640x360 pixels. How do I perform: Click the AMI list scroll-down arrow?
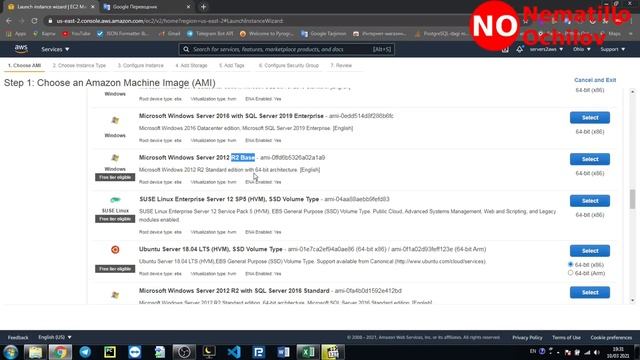click(632, 300)
